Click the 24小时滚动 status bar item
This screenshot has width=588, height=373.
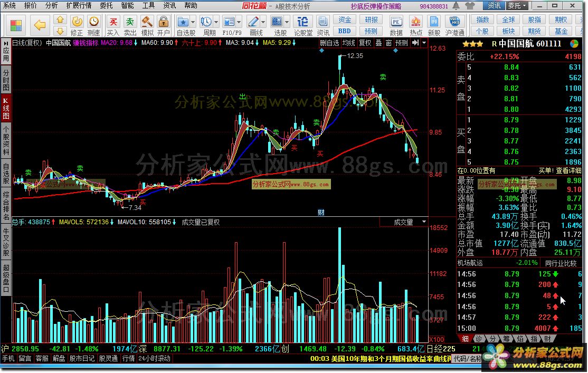click(x=154, y=358)
